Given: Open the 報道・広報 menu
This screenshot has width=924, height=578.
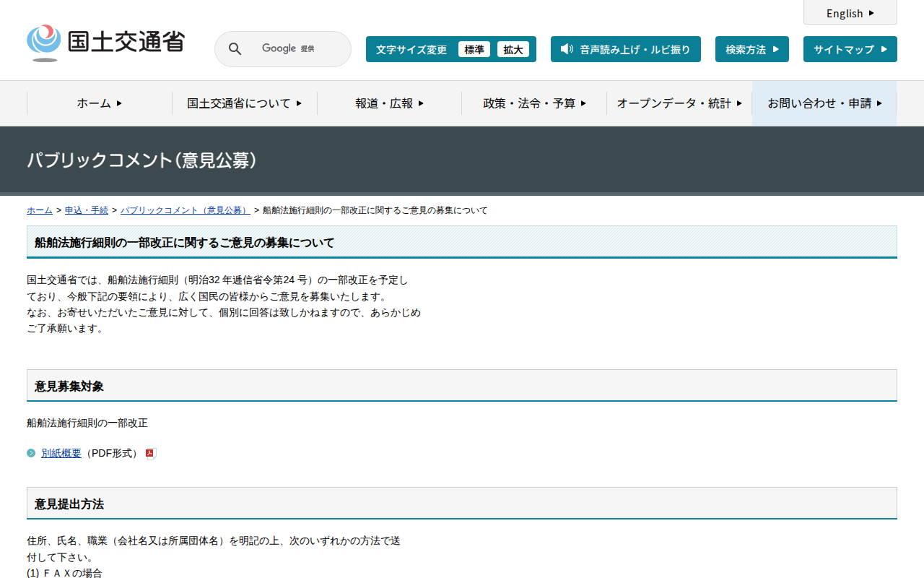Looking at the screenshot, I should (x=390, y=103).
